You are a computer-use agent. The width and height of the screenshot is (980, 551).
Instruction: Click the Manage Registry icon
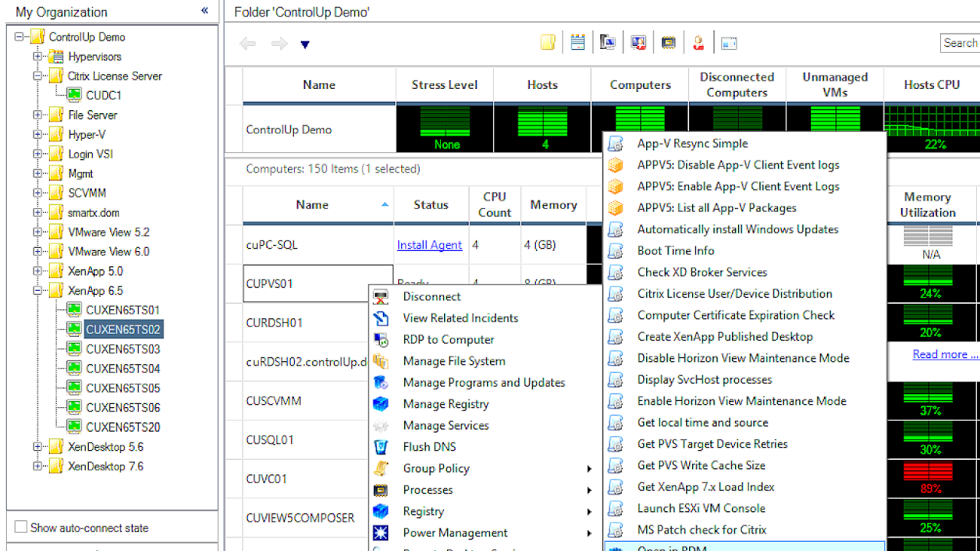tap(381, 404)
